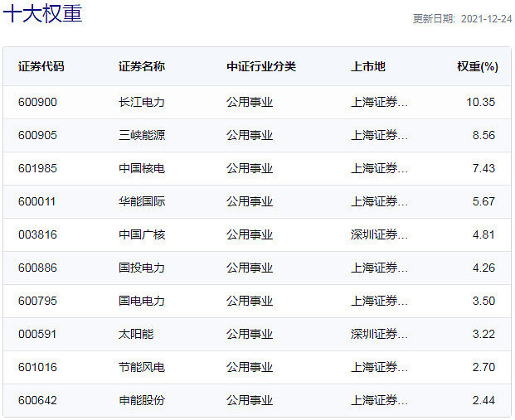Click 公用事业 in 长江电力 row
Viewport: 515px width, 420px height.
point(250,102)
